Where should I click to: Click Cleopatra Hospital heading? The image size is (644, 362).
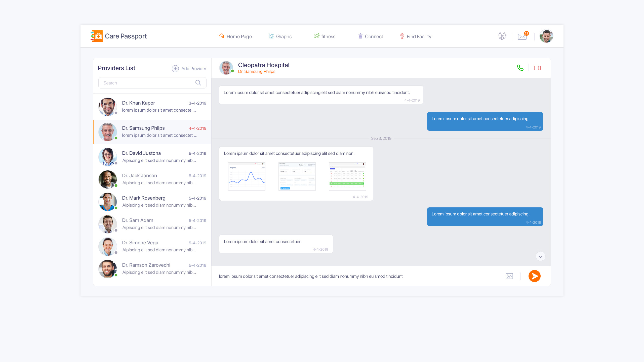click(264, 65)
